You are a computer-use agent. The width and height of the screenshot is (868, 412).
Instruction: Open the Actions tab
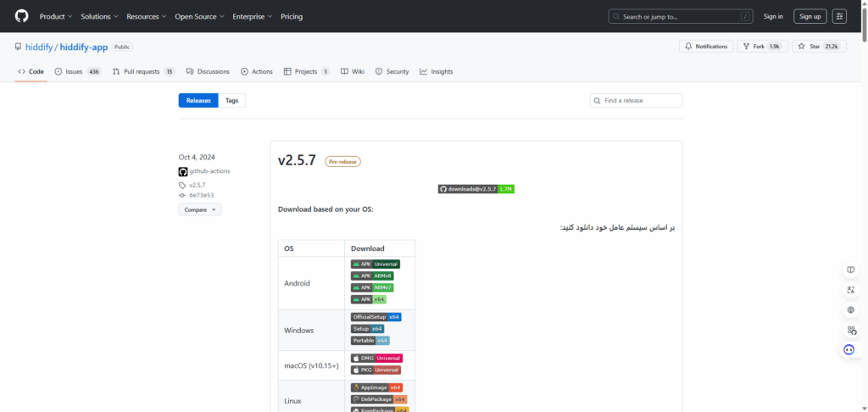(257, 71)
